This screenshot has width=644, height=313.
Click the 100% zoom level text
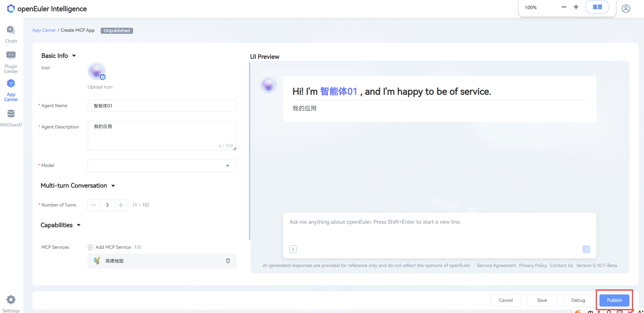(x=531, y=7)
